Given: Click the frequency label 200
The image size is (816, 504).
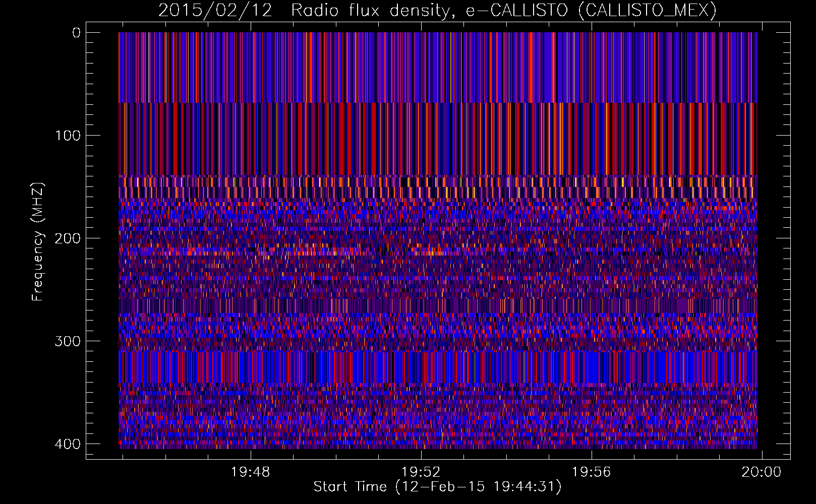Looking at the screenshot, I should (x=67, y=238).
